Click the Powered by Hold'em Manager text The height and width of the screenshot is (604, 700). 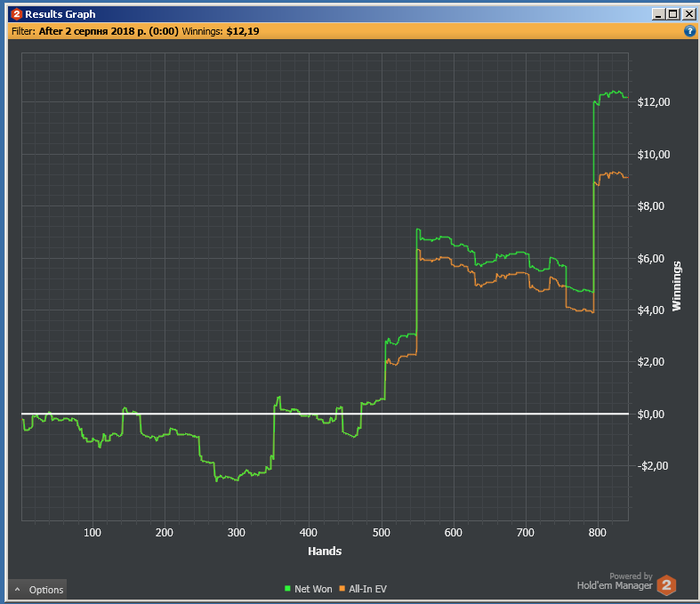615,582
